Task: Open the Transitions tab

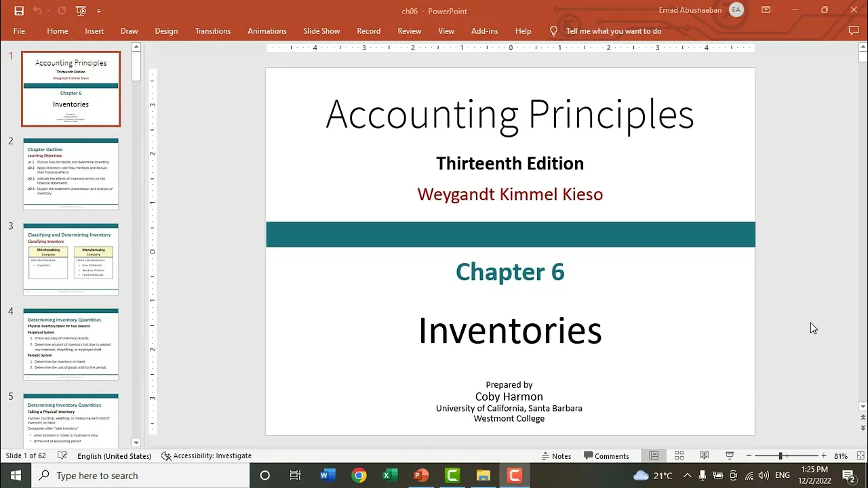Action: click(x=213, y=31)
